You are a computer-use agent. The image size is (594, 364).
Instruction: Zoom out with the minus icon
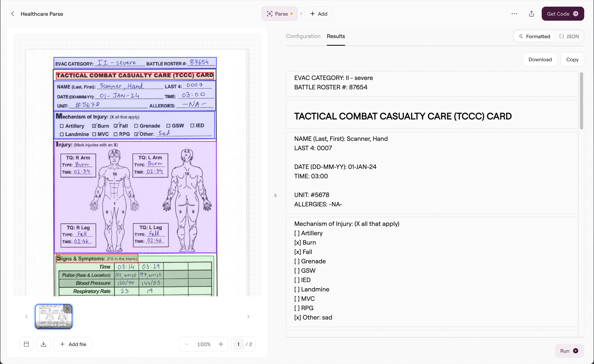coord(186,344)
